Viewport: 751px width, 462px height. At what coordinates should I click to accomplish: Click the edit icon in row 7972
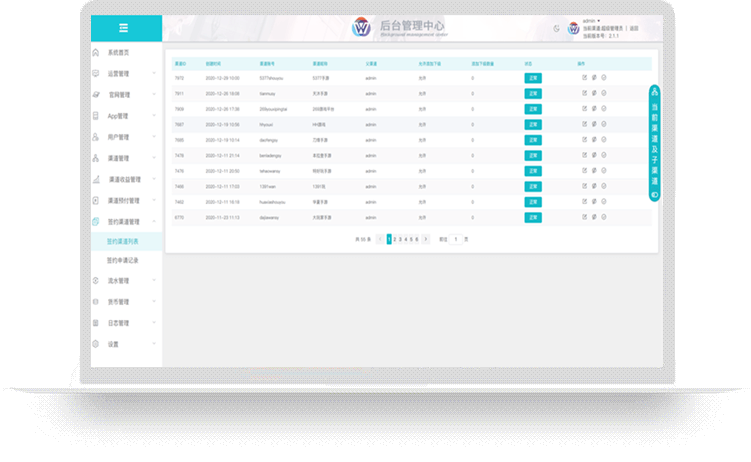584,77
